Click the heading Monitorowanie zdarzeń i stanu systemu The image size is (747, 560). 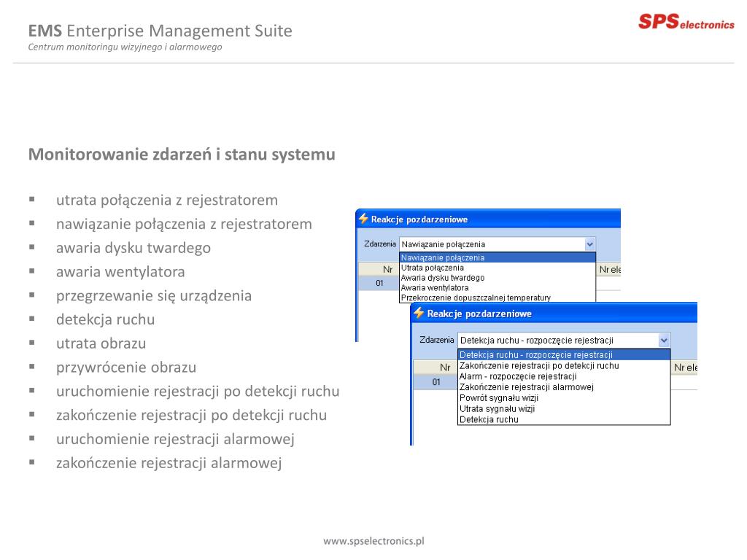182,155
